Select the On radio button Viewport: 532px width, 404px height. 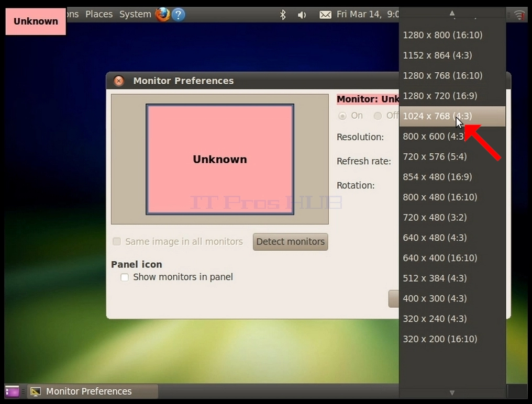[342, 116]
